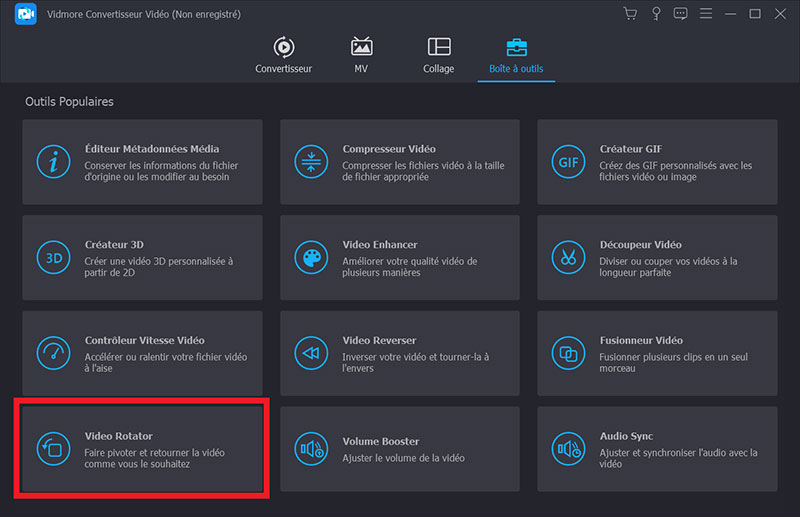800x517 pixels.
Task: Open the Video Rotator icon
Action: click(x=53, y=449)
